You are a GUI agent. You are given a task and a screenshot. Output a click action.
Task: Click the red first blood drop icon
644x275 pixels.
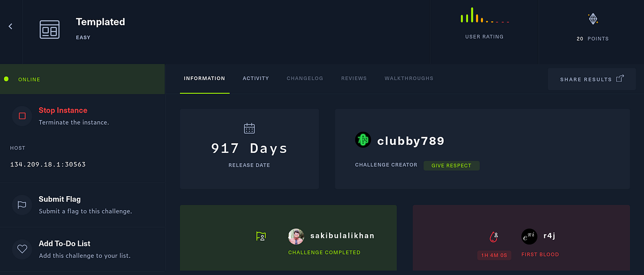point(494,236)
